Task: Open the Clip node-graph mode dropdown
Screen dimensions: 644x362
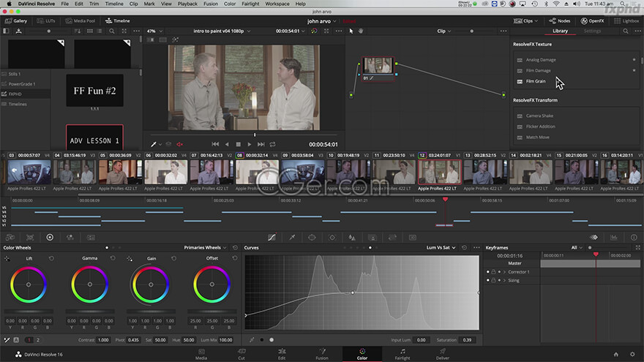Action: (443, 31)
